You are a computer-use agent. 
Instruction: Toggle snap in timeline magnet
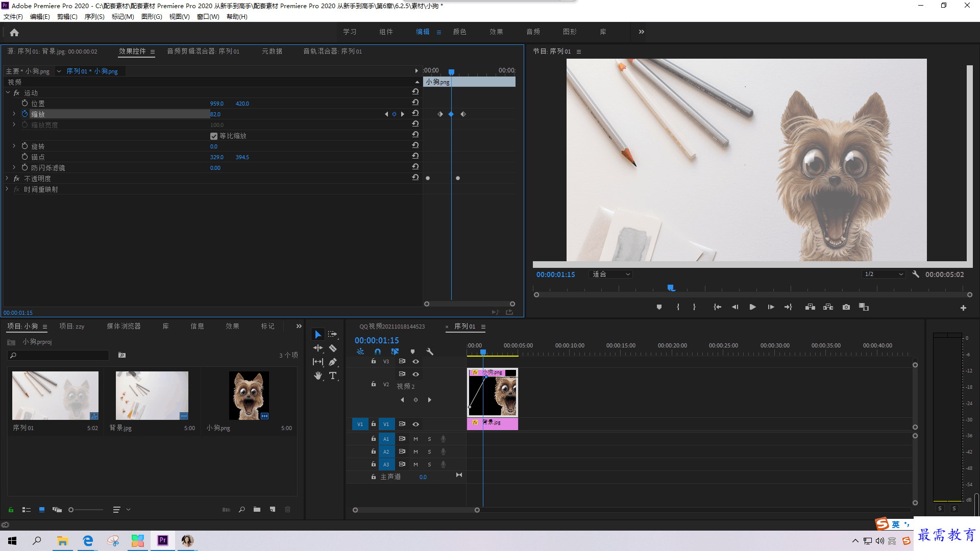pos(377,352)
